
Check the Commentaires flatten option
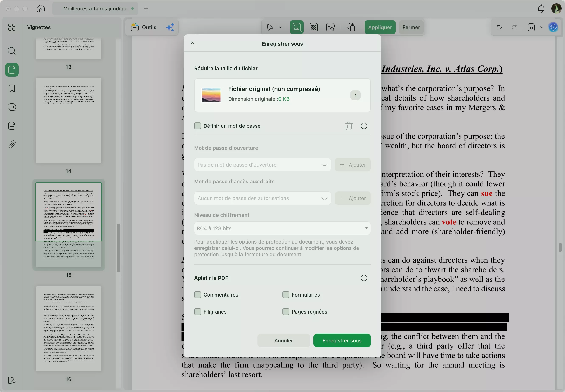pos(198,294)
